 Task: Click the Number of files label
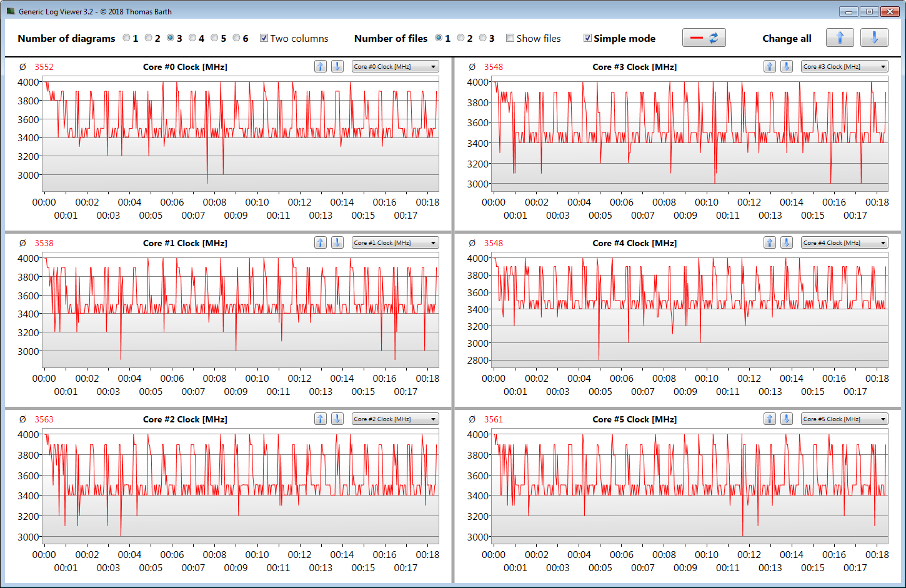[391, 38]
